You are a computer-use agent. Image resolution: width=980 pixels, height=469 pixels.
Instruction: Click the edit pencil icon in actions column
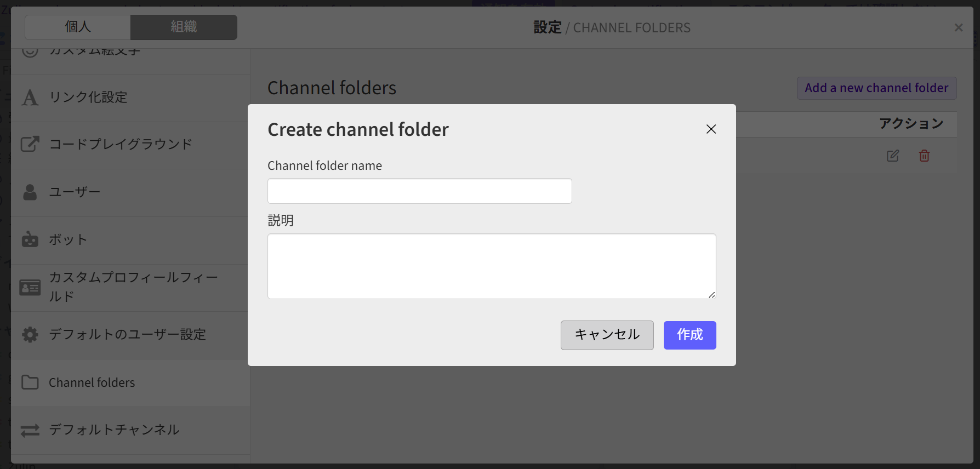click(x=893, y=156)
